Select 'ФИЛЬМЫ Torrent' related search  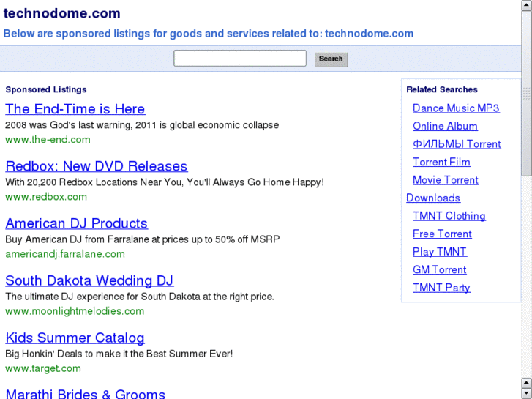457,144
